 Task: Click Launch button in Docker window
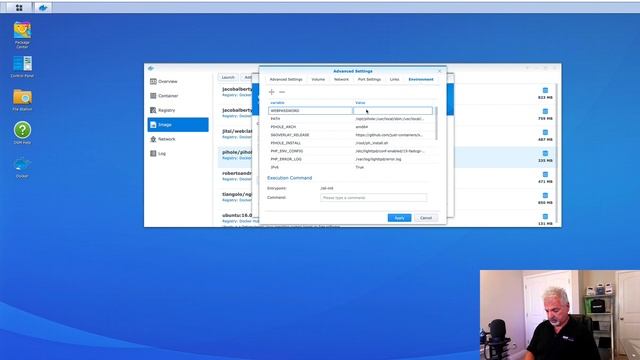[x=228, y=77]
